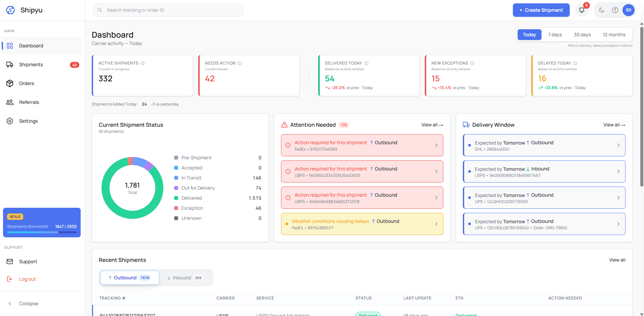Open the Support mail icon in sidebar
The image size is (644, 316).
[x=10, y=262]
